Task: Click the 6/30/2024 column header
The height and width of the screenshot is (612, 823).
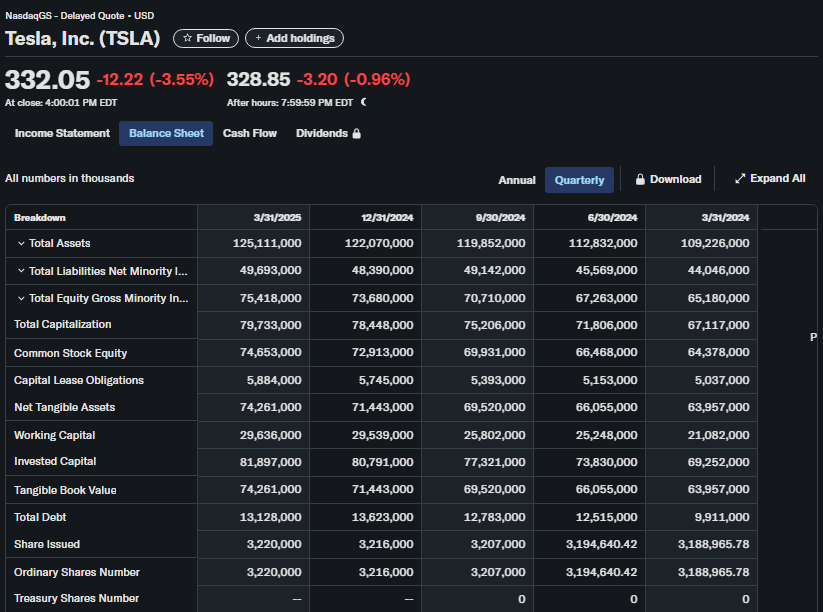Action: (x=612, y=218)
